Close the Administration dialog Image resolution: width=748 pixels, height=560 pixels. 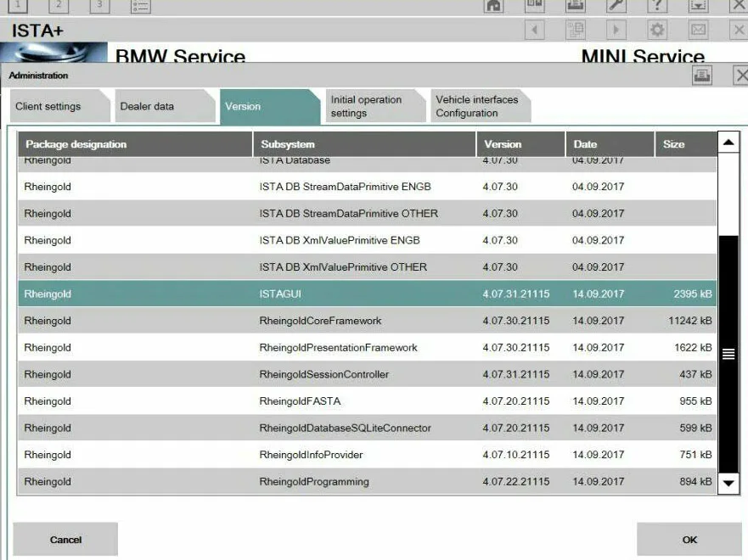tap(741, 76)
